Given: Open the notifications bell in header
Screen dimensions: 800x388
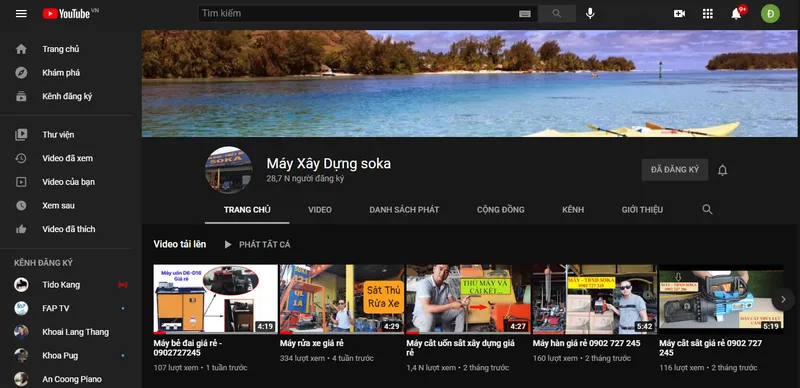Looking at the screenshot, I should click(736, 14).
